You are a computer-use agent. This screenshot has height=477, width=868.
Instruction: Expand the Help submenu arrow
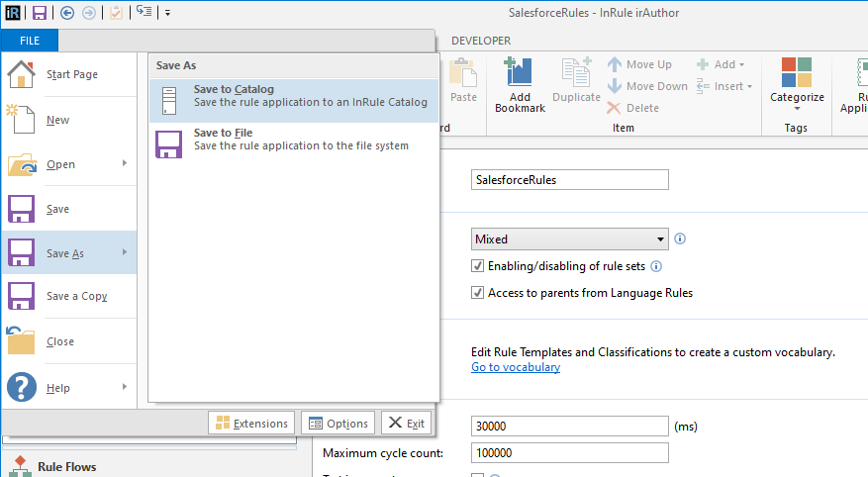click(x=125, y=386)
